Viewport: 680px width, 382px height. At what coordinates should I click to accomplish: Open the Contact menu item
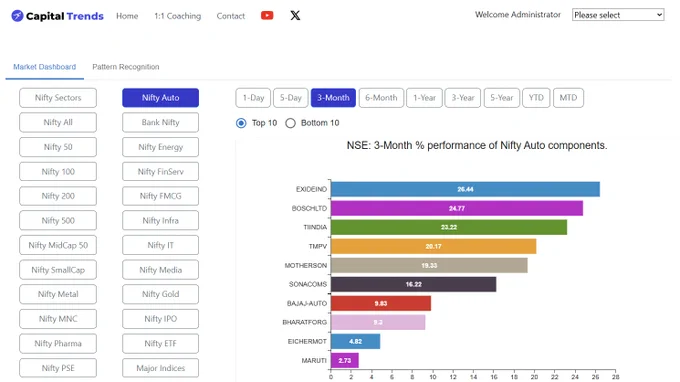(x=231, y=16)
